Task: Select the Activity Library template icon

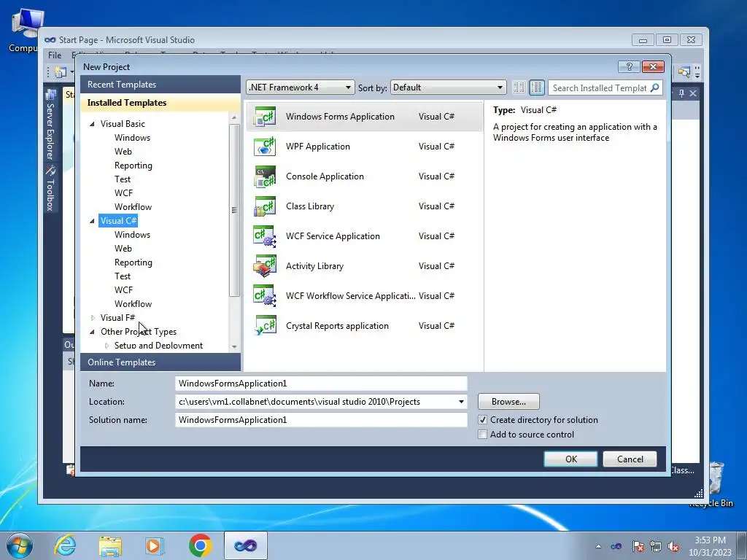Action: (264, 266)
